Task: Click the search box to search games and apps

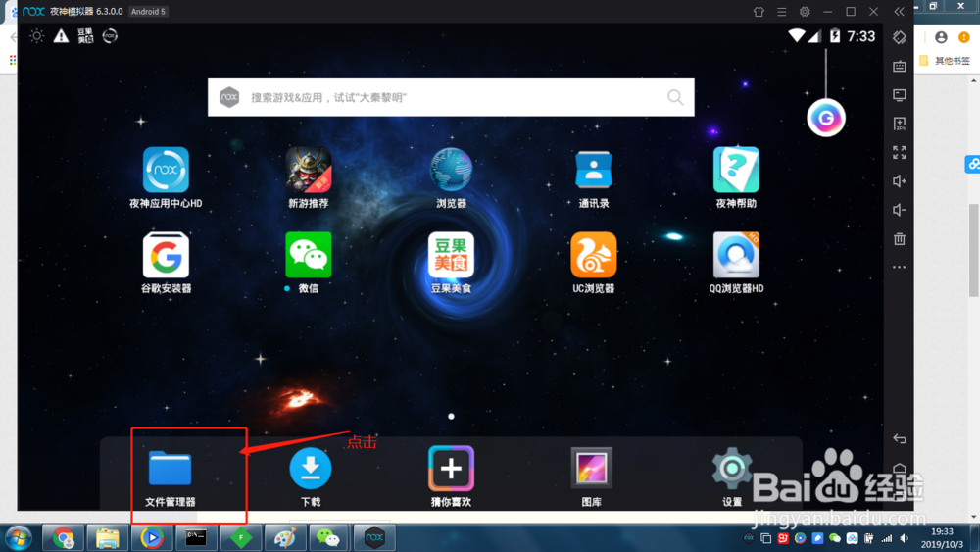Action: tap(451, 97)
